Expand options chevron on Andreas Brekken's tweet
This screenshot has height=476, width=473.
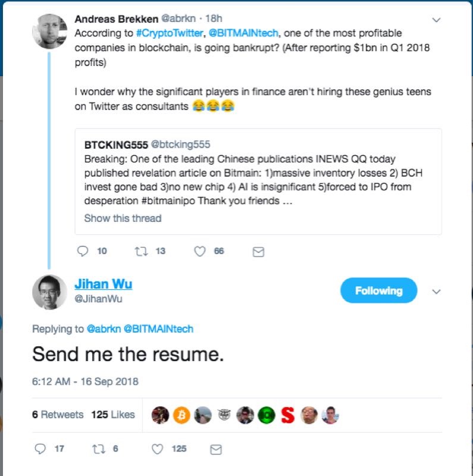pyautogui.click(x=436, y=20)
